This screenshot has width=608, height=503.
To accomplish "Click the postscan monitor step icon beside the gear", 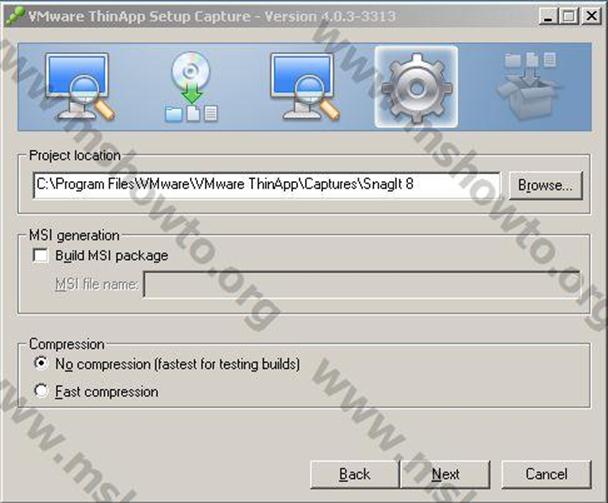I will point(305,87).
